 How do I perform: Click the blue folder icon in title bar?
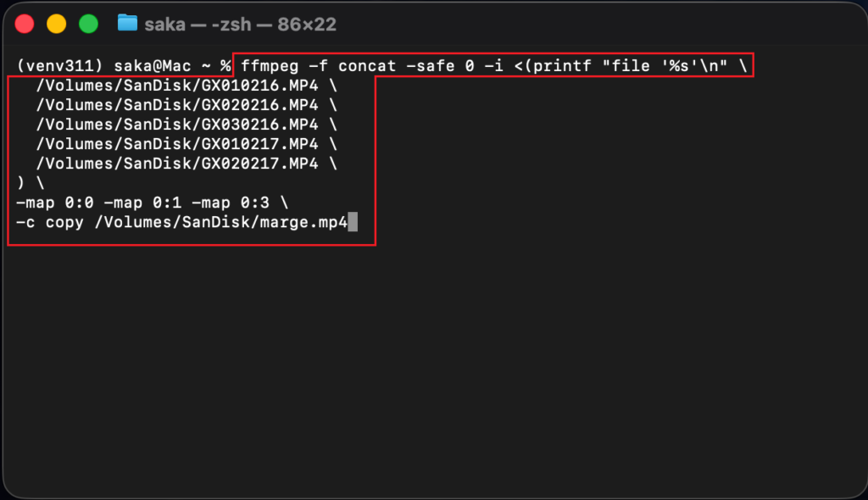[128, 23]
